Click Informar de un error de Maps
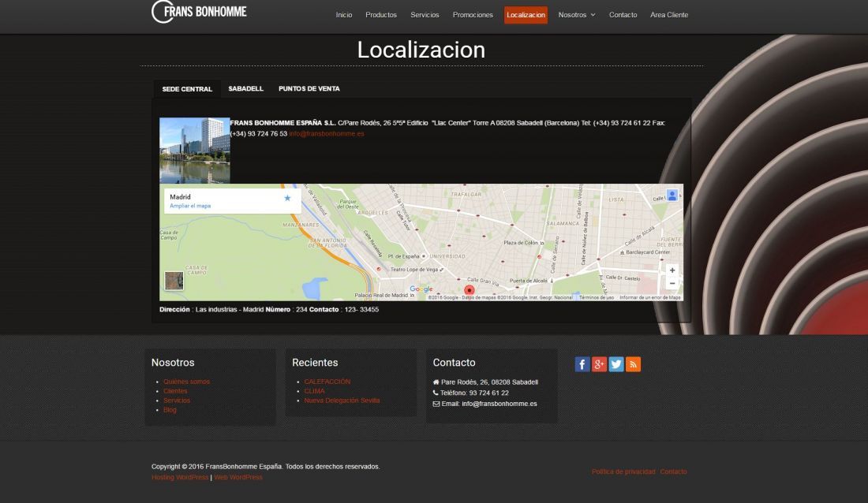This screenshot has width=868, height=503. click(x=650, y=298)
